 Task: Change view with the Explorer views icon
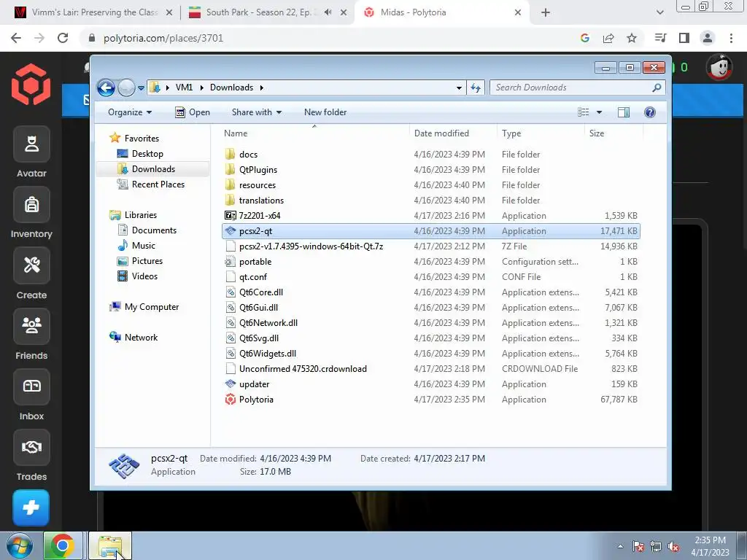583,112
